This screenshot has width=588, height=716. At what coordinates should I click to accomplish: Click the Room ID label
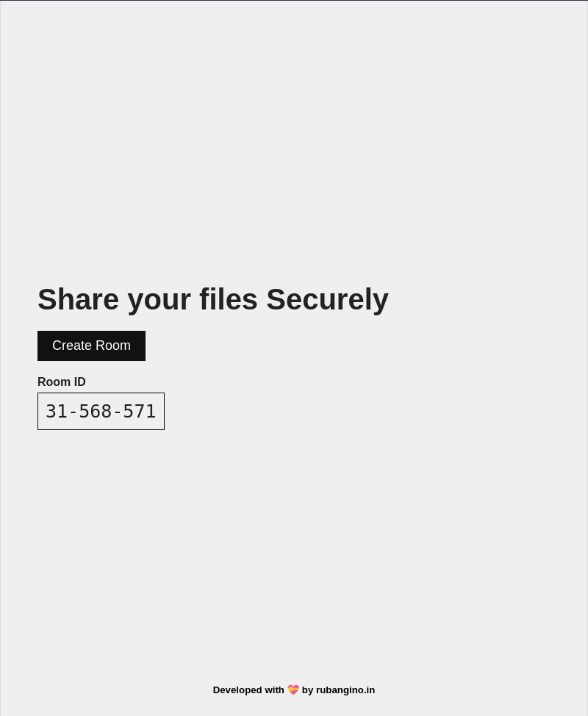coord(62,382)
